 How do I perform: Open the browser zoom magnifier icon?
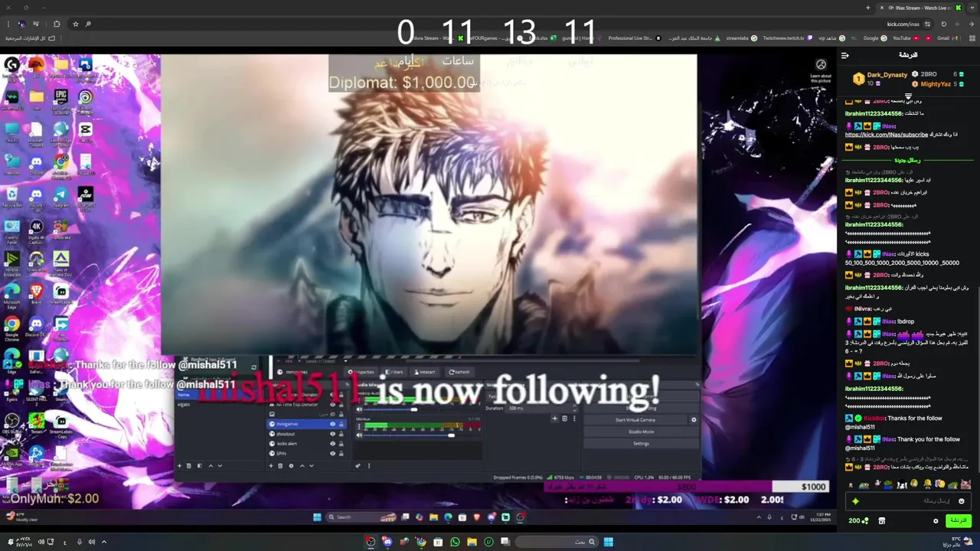[88, 24]
